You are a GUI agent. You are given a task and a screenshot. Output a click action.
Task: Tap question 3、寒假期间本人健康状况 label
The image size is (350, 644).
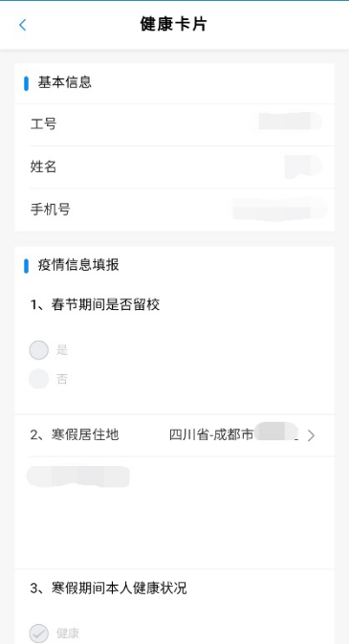click(108, 588)
